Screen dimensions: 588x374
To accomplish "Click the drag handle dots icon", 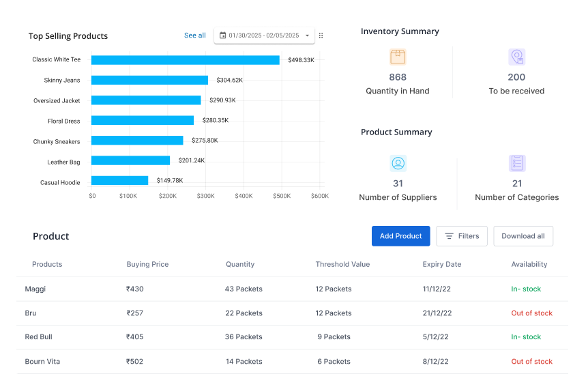I will coord(321,35).
